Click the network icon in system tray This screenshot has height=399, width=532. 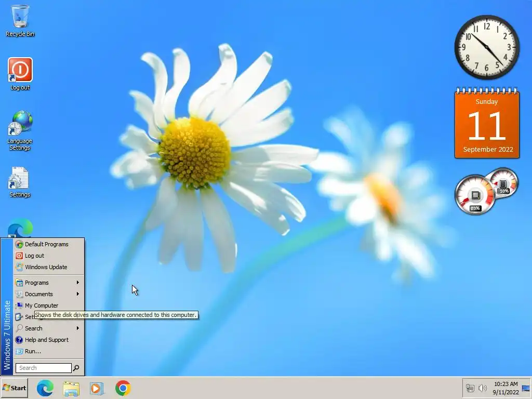470,388
